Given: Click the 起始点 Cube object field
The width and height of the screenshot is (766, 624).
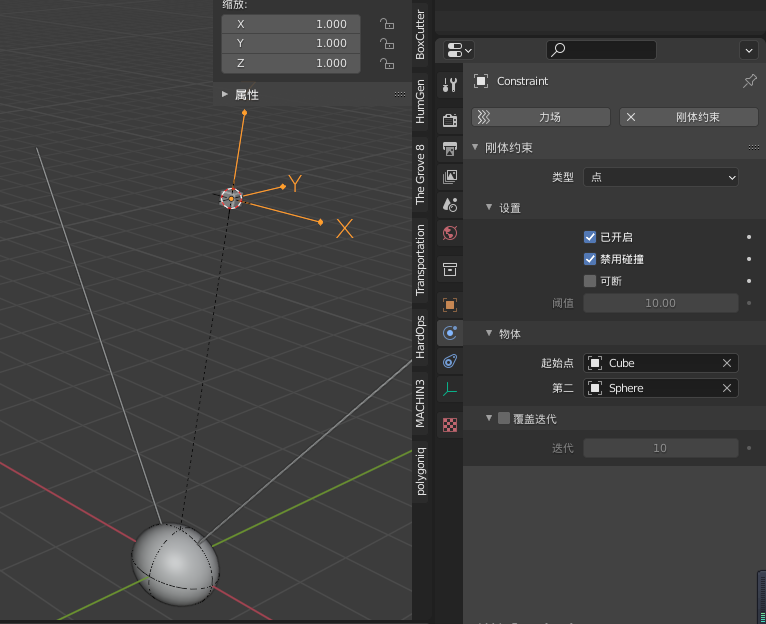Looking at the screenshot, I should [x=660, y=363].
